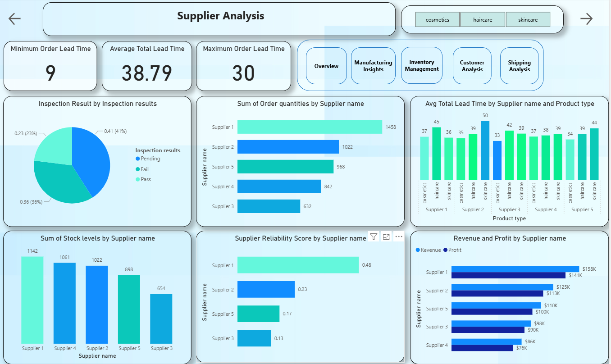Click Supplier 4 bar showing 842 orders
Viewport: 611px width, 364px height.
(x=279, y=187)
